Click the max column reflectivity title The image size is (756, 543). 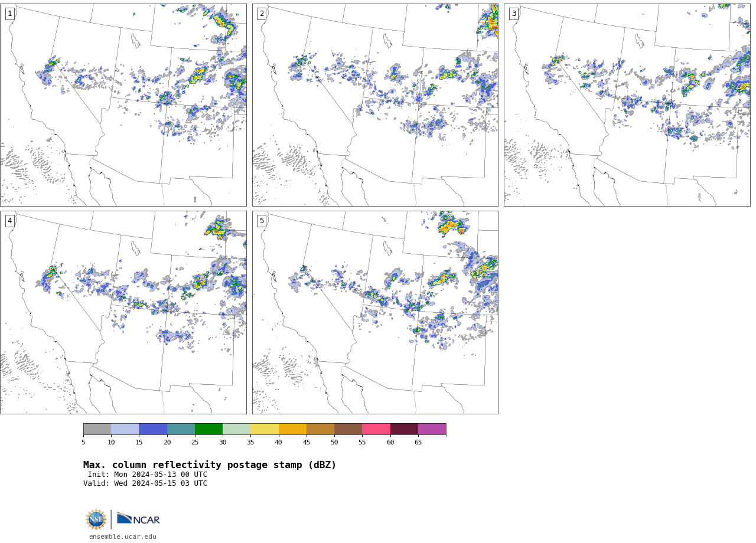point(210,465)
